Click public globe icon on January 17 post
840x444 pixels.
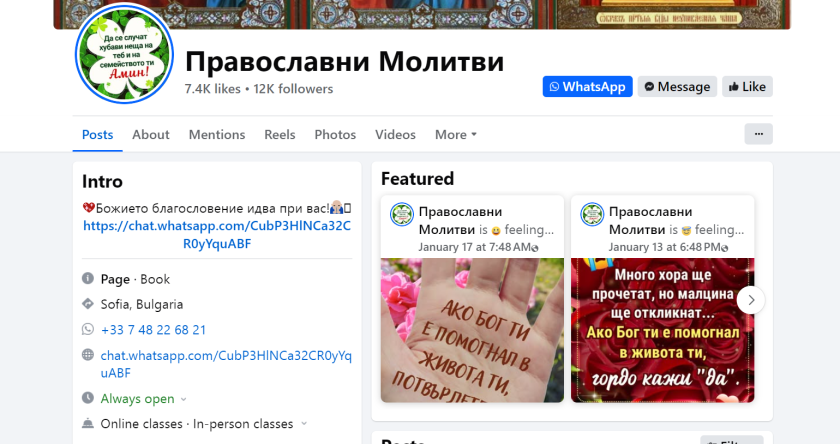pos(535,248)
